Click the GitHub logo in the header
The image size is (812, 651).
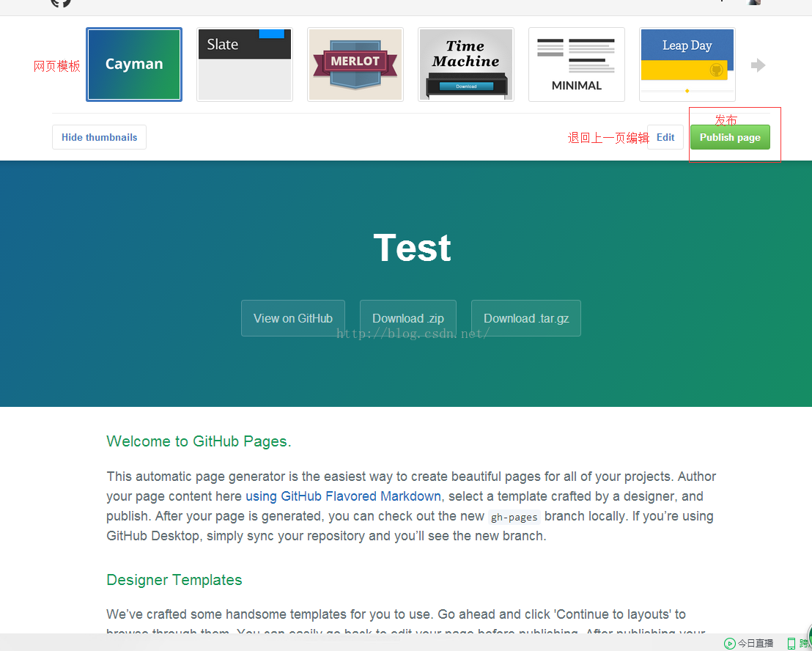[x=61, y=3]
